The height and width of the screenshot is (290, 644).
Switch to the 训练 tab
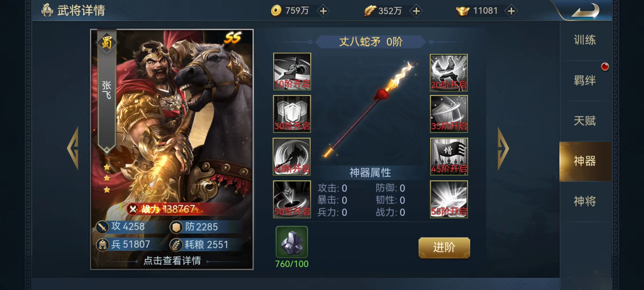coord(585,40)
